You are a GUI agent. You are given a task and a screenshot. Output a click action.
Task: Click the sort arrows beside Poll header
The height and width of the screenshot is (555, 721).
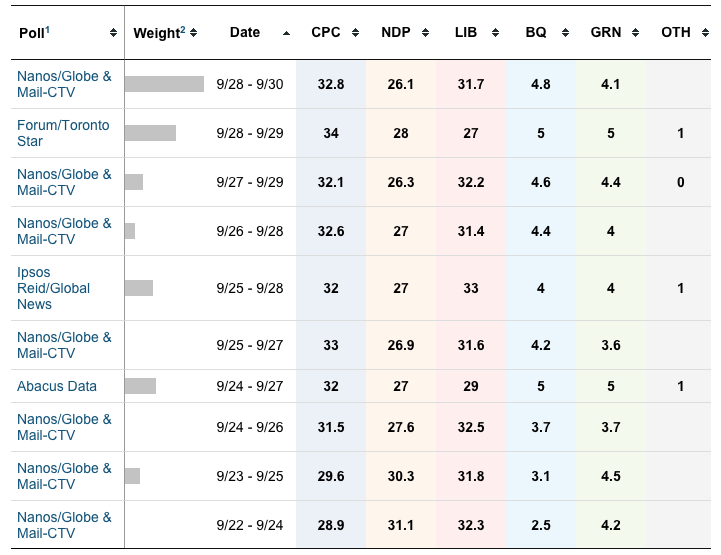113,33
